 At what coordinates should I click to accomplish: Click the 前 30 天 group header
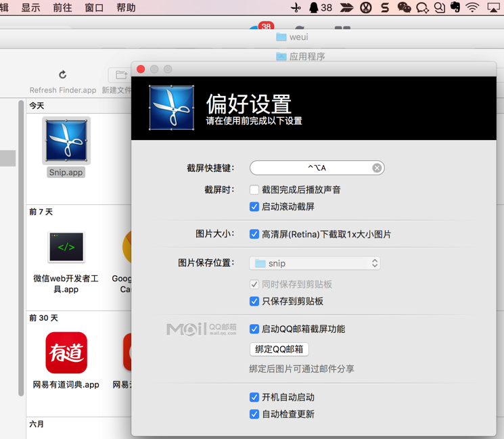(x=43, y=318)
